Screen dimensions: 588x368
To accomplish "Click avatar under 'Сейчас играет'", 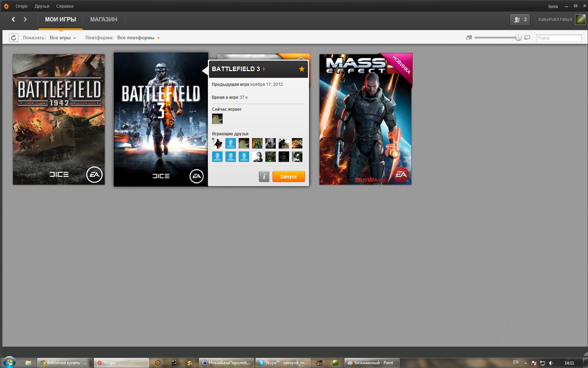I will click(x=217, y=119).
